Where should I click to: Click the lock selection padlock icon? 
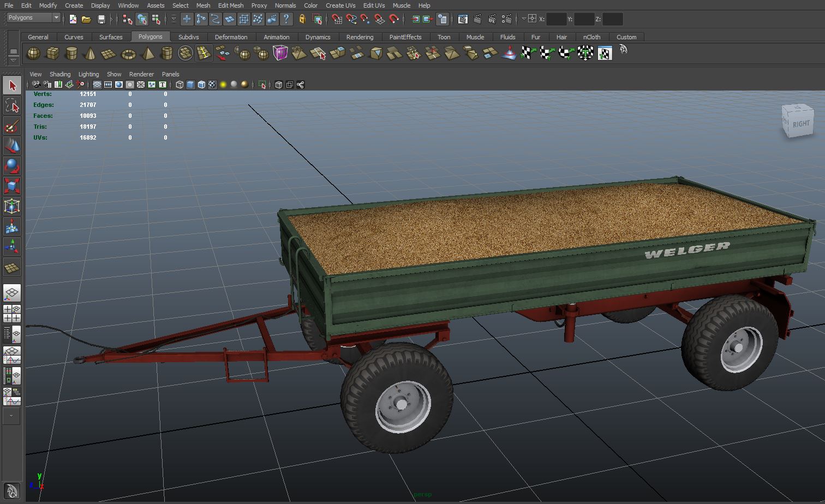[x=302, y=19]
